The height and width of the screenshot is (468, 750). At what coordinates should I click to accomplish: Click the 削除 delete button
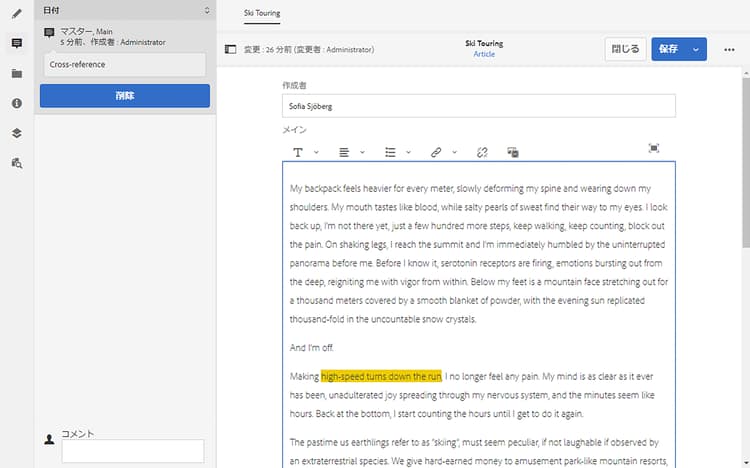125,96
